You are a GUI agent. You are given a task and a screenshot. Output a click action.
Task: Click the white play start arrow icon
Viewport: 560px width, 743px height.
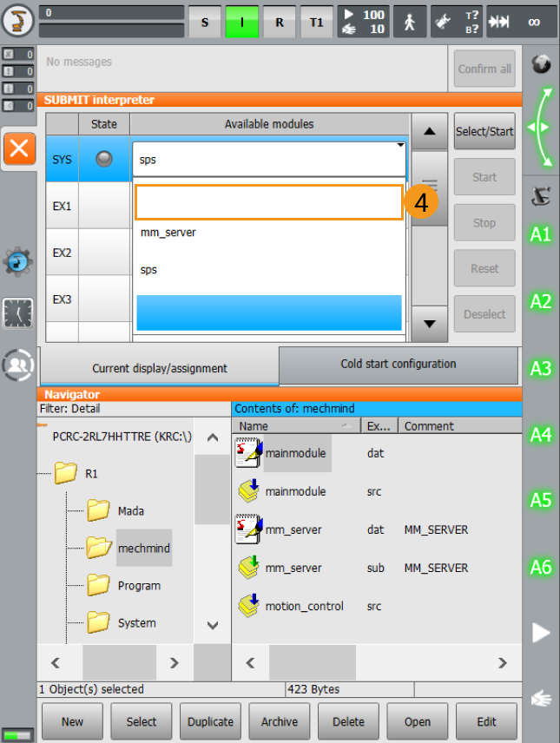(x=541, y=633)
